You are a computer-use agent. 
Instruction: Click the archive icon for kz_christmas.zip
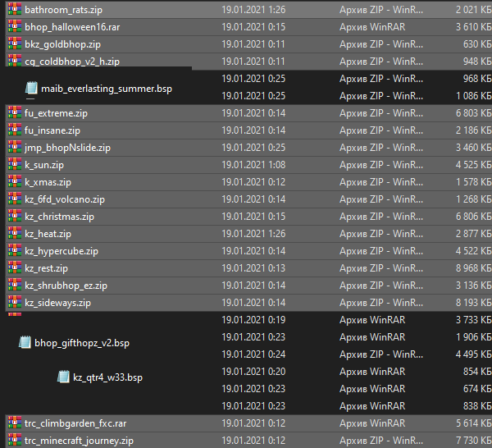click(x=15, y=216)
